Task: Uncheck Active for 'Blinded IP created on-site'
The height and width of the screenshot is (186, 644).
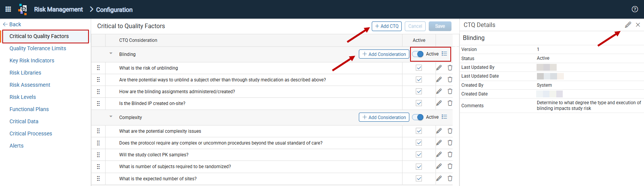Action: (x=419, y=103)
